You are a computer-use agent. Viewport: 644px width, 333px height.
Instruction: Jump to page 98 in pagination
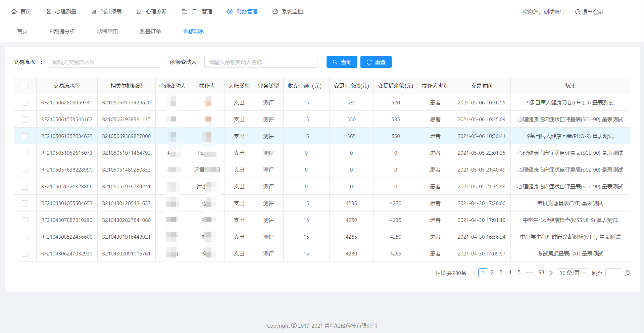(x=541, y=273)
